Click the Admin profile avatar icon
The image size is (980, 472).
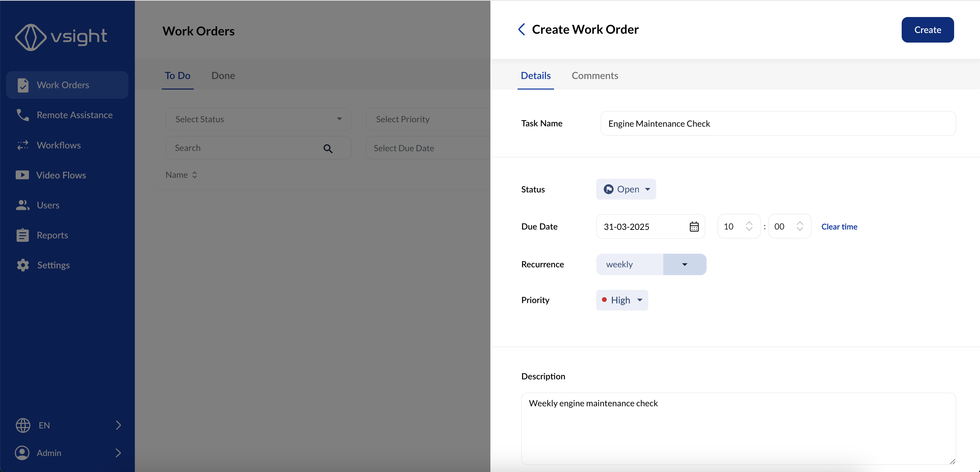pyautogui.click(x=22, y=453)
